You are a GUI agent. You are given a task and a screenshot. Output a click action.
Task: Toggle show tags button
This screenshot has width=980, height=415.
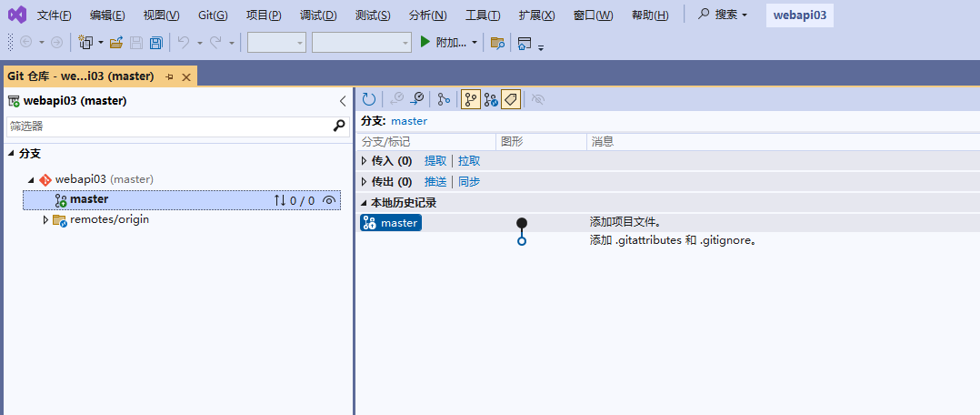[x=511, y=99]
